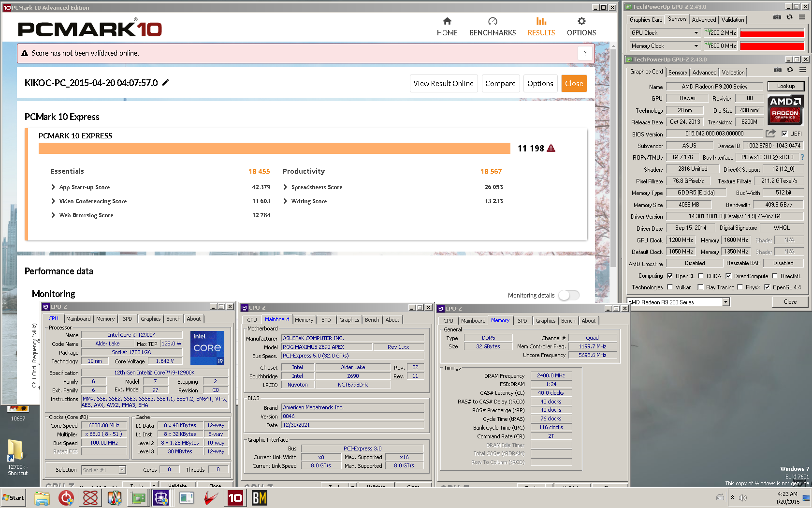The height and width of the screenshot is (508, 812).
Task: Click the red GPU Clock sensor graph
Action: tap(772, 33)
